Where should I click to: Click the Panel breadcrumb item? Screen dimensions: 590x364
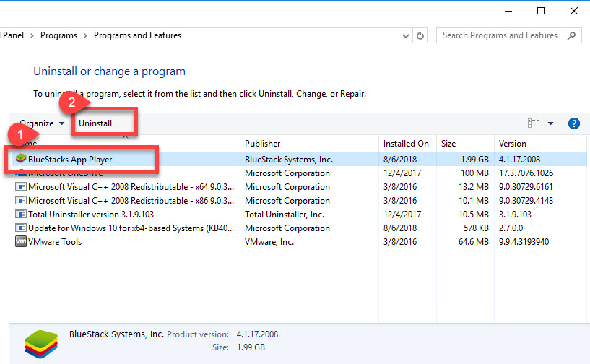[x=12, y=35]
